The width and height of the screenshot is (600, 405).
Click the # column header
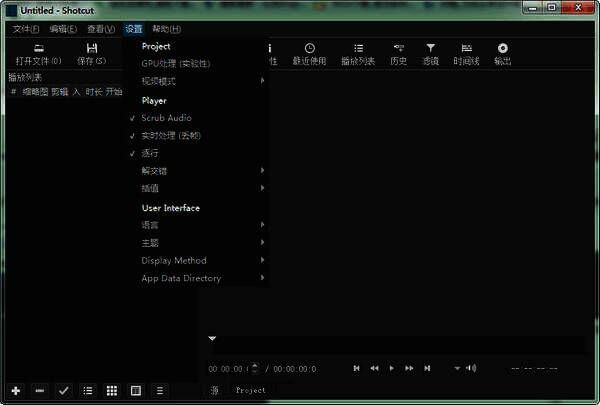tap(14, 92)
